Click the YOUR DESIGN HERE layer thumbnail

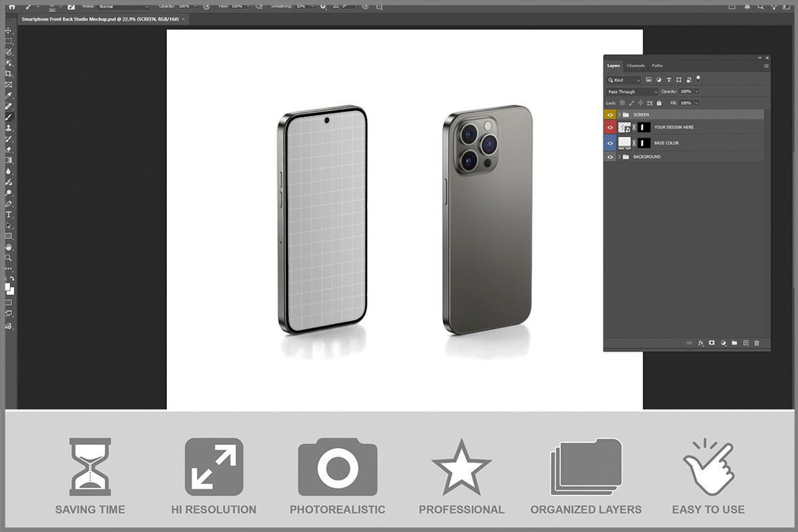click(x=624, y=127)
